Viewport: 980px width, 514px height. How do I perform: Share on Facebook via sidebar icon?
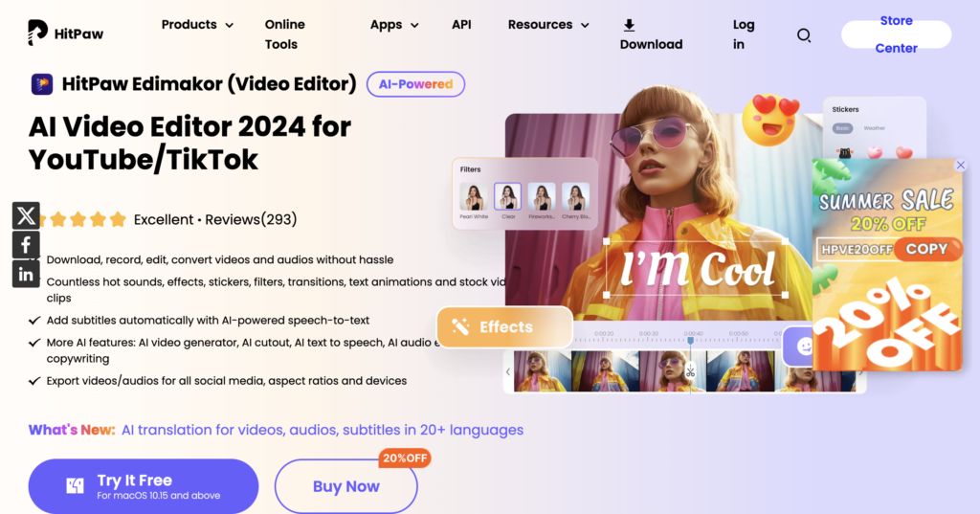(26, 244)
